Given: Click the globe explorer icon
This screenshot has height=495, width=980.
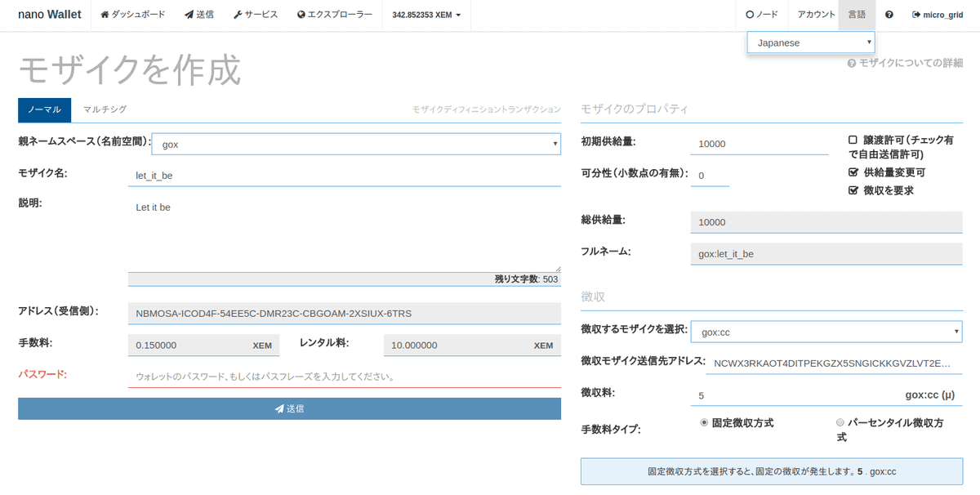Looking at the screenshot, I should click(x=301, y=15).
